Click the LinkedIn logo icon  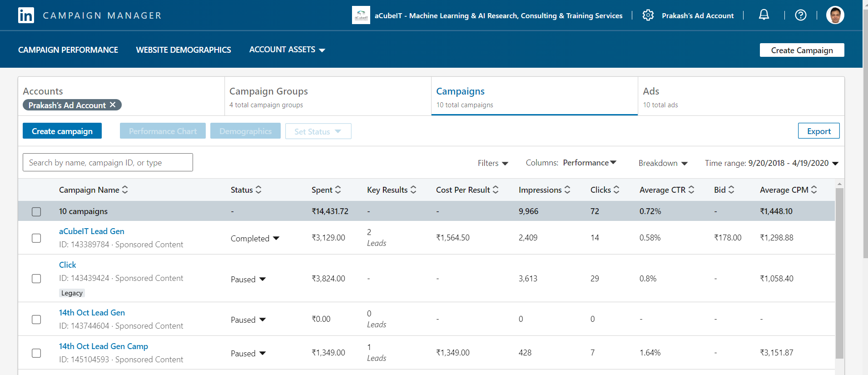26,15
